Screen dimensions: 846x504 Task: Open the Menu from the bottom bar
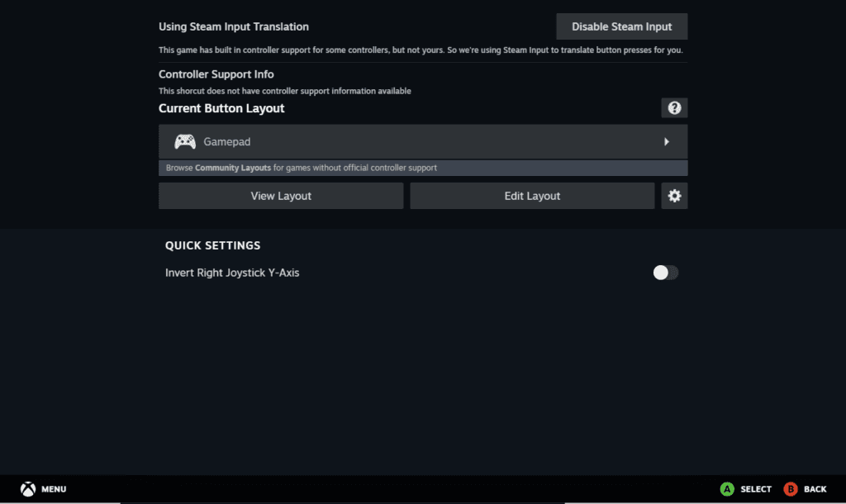pos(43,488)
